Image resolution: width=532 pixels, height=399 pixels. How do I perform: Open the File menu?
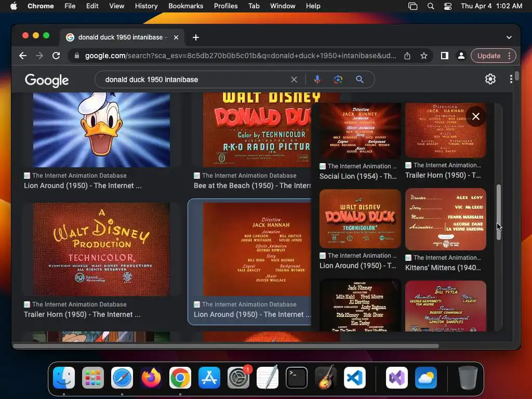[70, 6]
